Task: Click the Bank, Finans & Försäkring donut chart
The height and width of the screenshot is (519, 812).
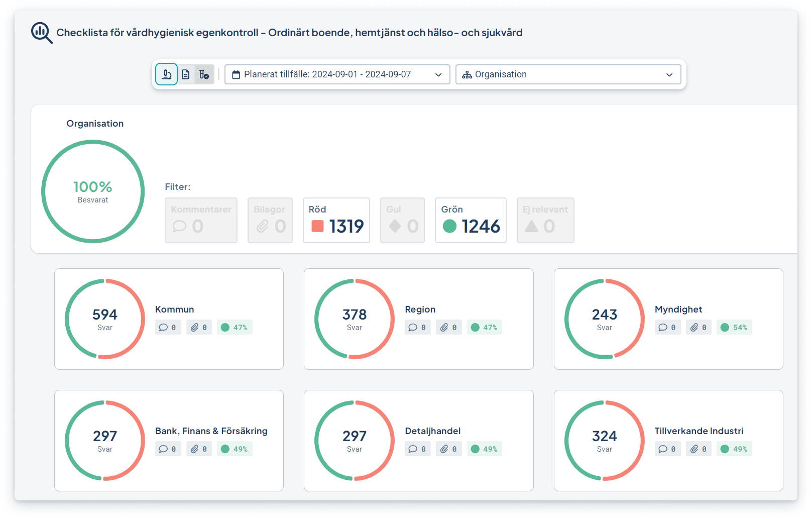Action: 105,441
